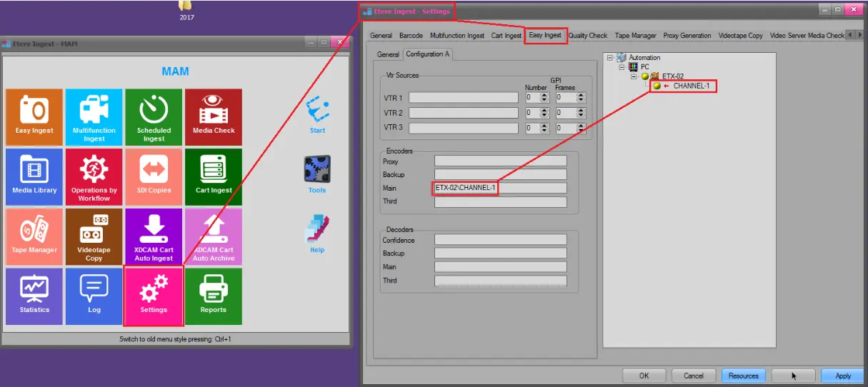Collapse the ETX-02 tree node
868x387 pixels.
pyautogui.click(x=634, y=76)
